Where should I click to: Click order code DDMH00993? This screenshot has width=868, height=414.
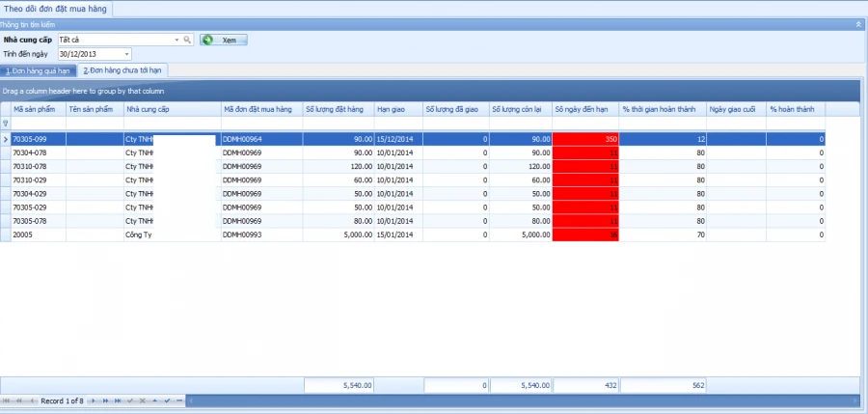(x=261, y=235)
